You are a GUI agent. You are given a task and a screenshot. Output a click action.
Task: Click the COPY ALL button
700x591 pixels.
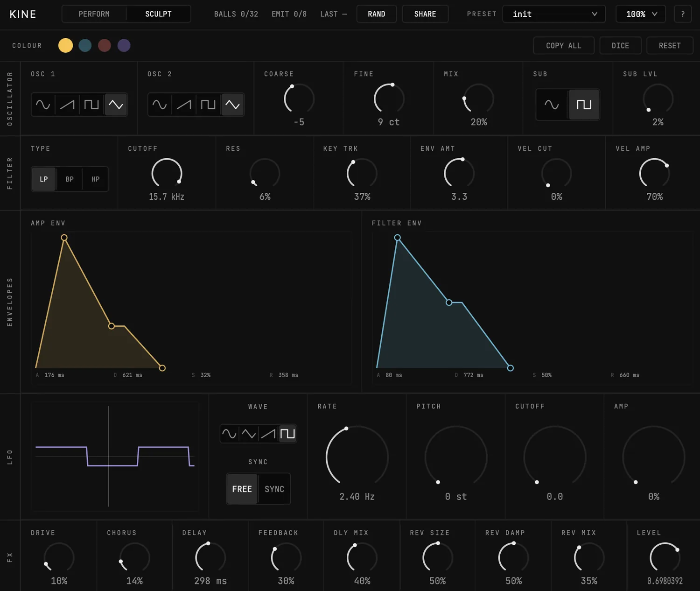pyautogui.click(x=564, y=46)
